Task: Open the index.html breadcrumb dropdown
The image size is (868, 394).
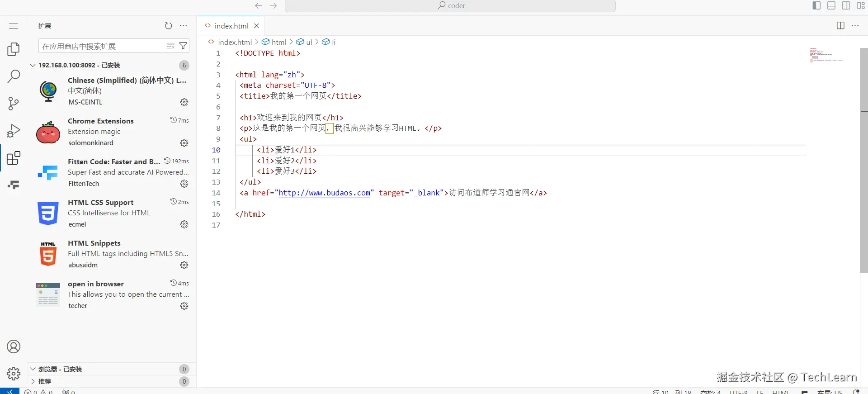Action: [x=230, y=42]
